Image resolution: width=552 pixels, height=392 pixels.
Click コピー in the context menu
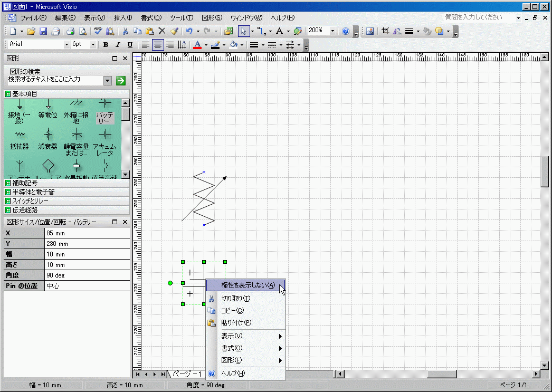(x=232, y=311)
